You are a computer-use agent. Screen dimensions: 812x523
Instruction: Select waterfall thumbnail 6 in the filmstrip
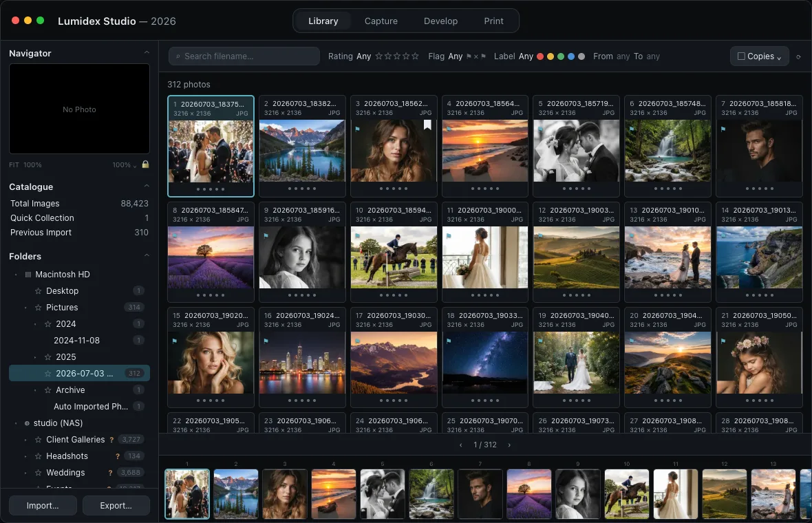click(x=431, y=494)
